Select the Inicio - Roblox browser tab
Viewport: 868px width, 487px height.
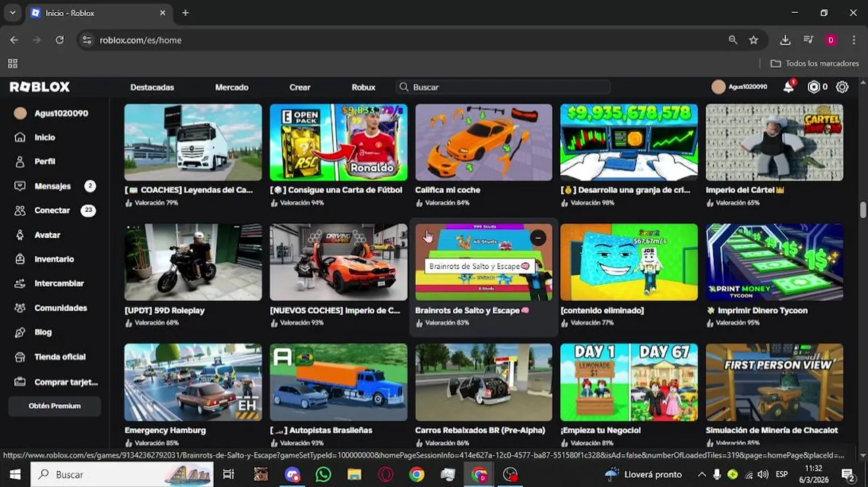pos(98,13)
